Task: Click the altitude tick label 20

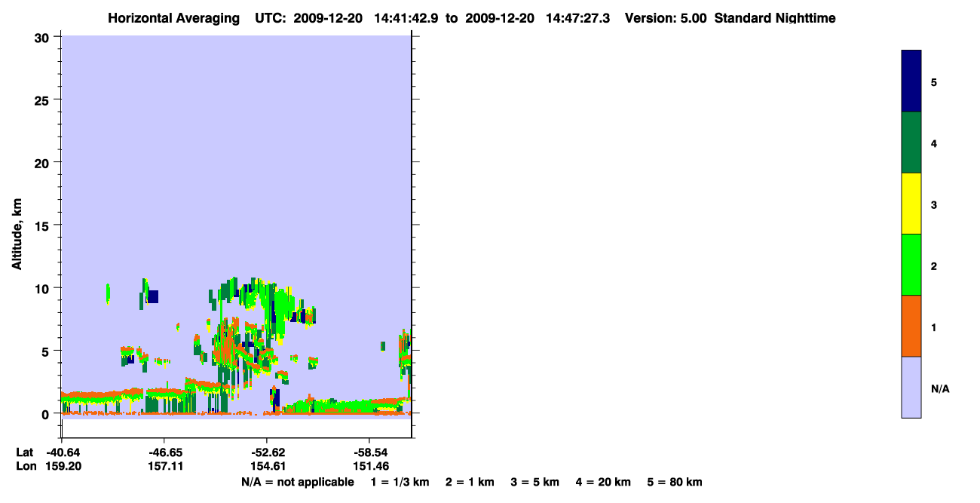Action: 44,162
